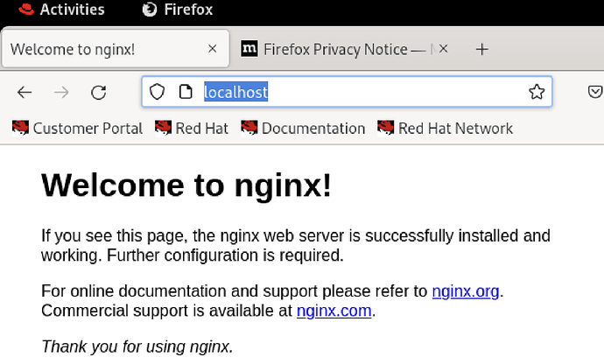Click the back navigation arrow
This screenshot has height=364, width=604.
25,93
